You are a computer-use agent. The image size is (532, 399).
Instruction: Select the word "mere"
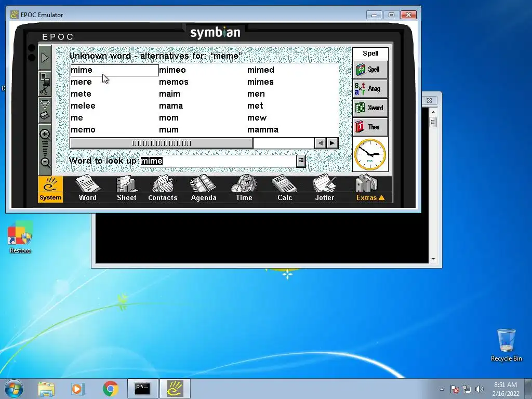click(x=81, y=82)
